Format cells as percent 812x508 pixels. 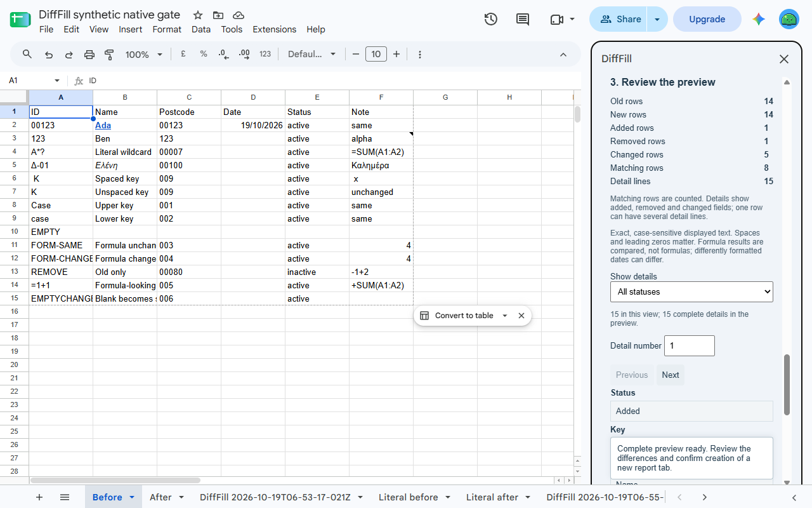(204, 55)
